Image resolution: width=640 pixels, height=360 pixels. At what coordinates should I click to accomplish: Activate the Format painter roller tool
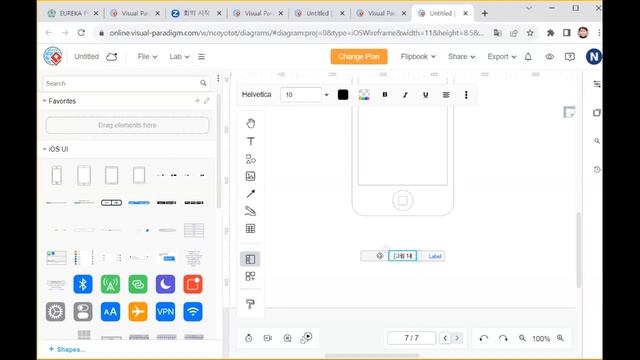[250, 304]
